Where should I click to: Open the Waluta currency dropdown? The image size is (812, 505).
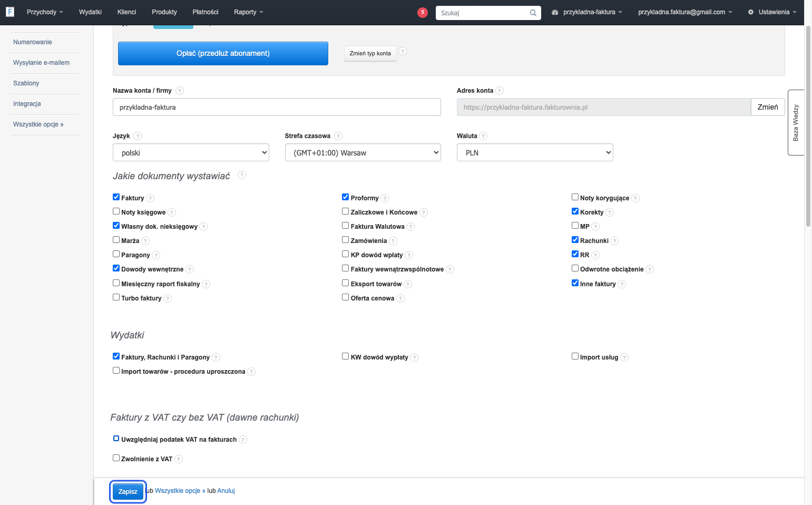tap(535, 153)
